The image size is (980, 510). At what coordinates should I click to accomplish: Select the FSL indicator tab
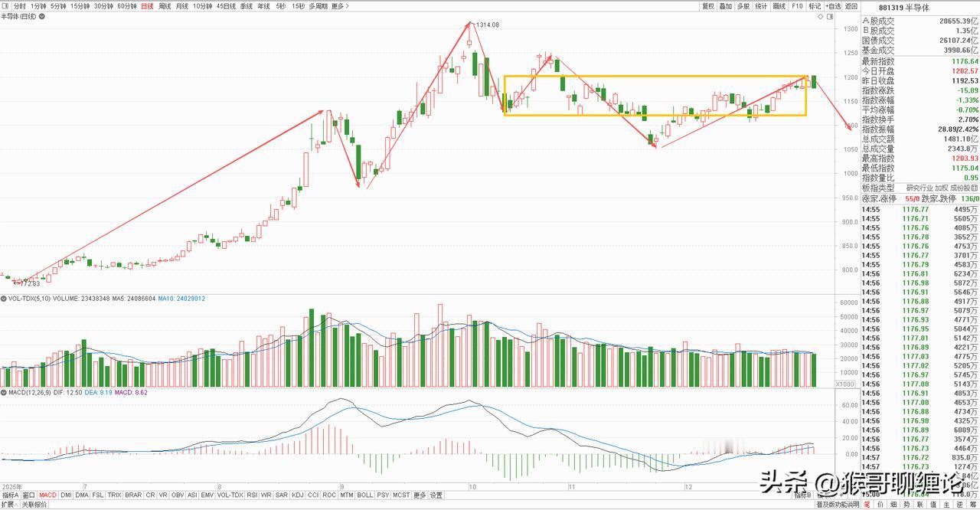[98, 495]
